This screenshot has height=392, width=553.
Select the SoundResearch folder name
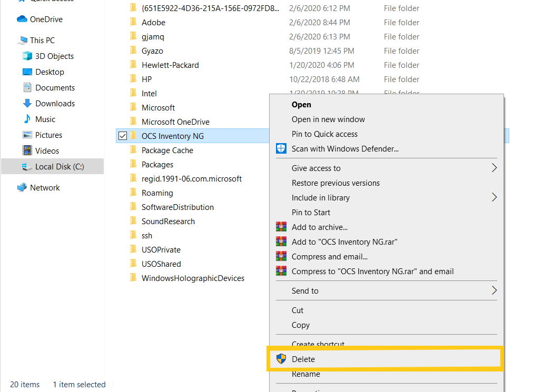(x=168, y=221)
